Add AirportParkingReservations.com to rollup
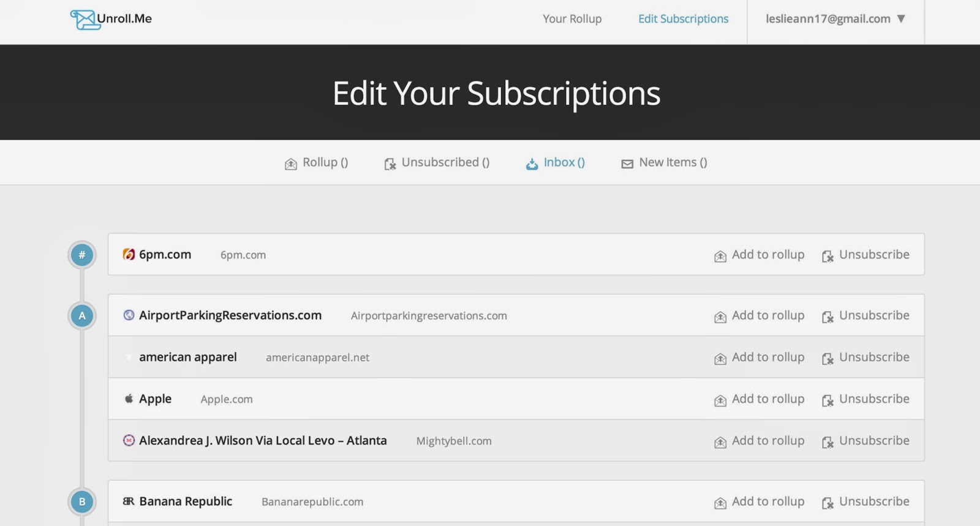 pyautogui.click(x=759, y=316)
